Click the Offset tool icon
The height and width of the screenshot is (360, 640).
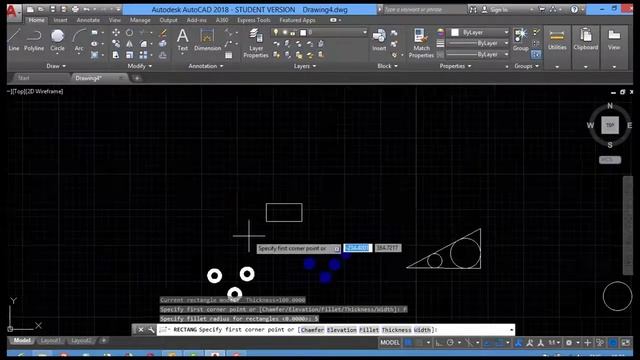163,55
